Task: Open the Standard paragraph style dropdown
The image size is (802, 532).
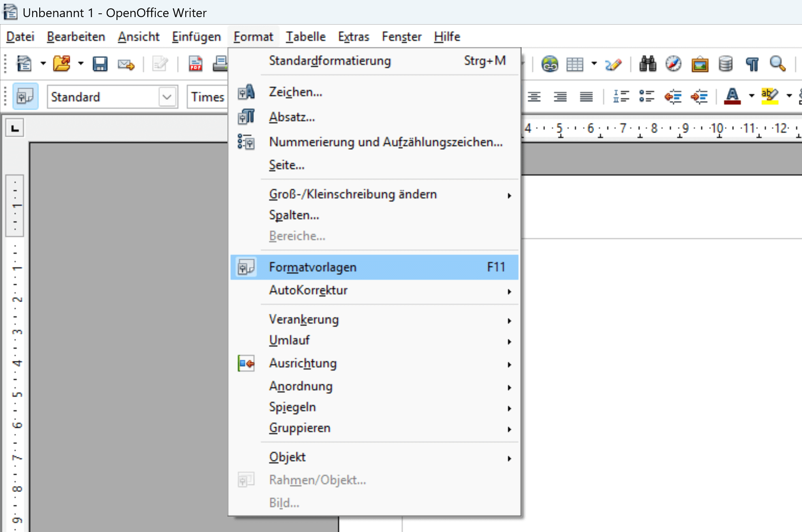Action: [167, 96]
